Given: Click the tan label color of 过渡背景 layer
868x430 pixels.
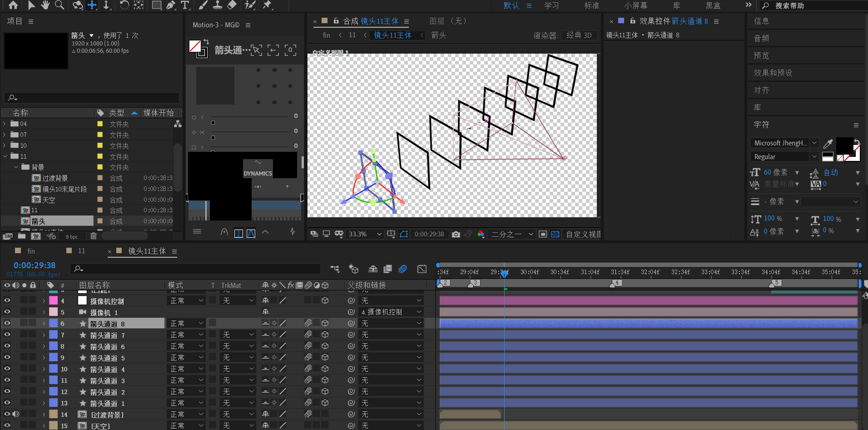Looking at the screenshot, I should pyautogui.click(x=53, y=414).
